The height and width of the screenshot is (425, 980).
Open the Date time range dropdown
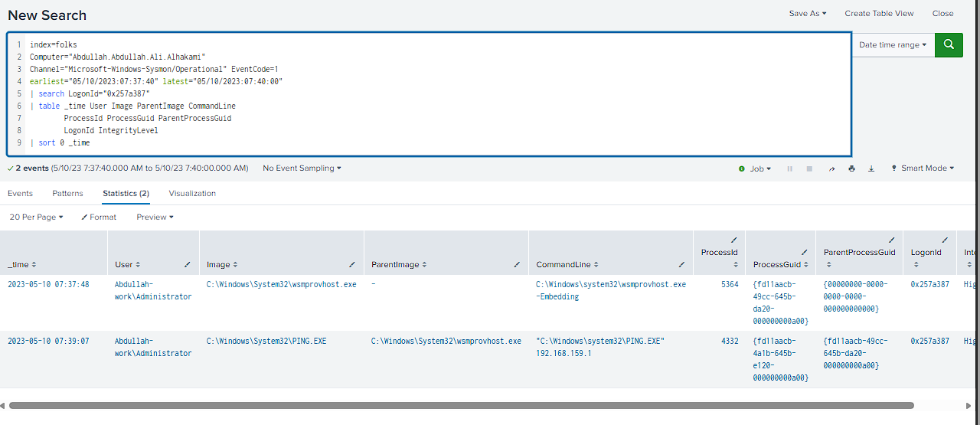coord(893,44)
